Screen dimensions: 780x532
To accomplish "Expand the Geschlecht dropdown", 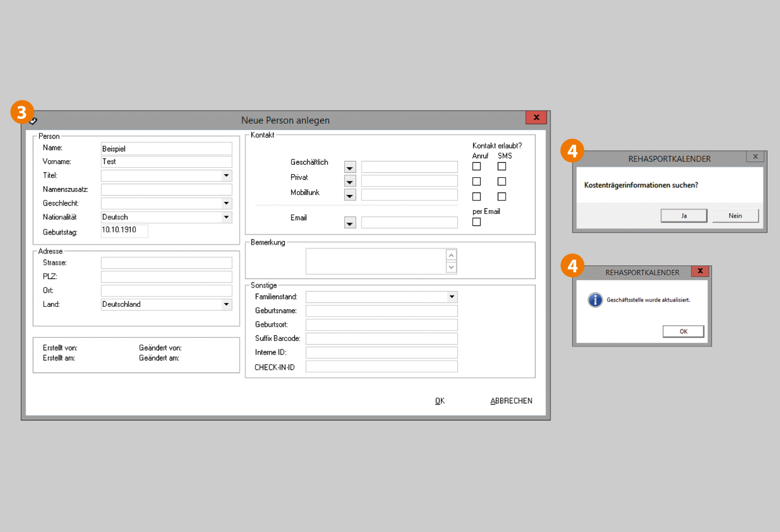I will coord(226,204).
